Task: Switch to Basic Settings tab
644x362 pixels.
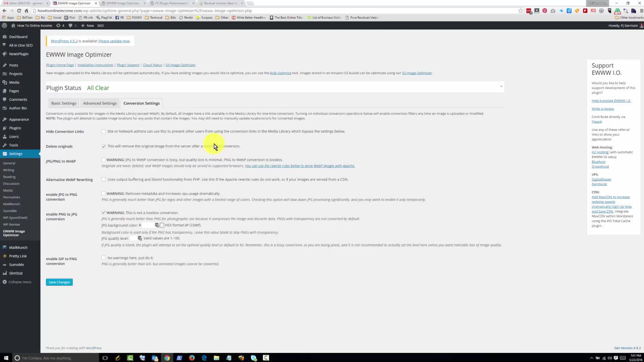Action: (64, 103)
